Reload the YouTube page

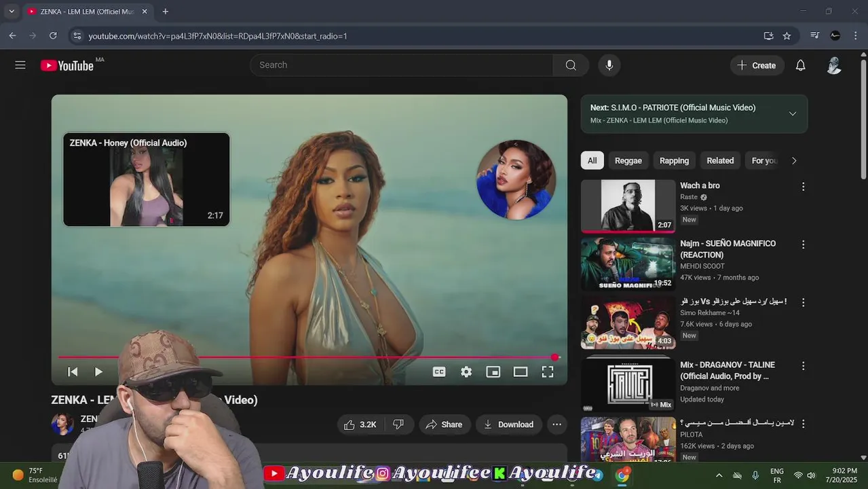[x=53, y=35]
